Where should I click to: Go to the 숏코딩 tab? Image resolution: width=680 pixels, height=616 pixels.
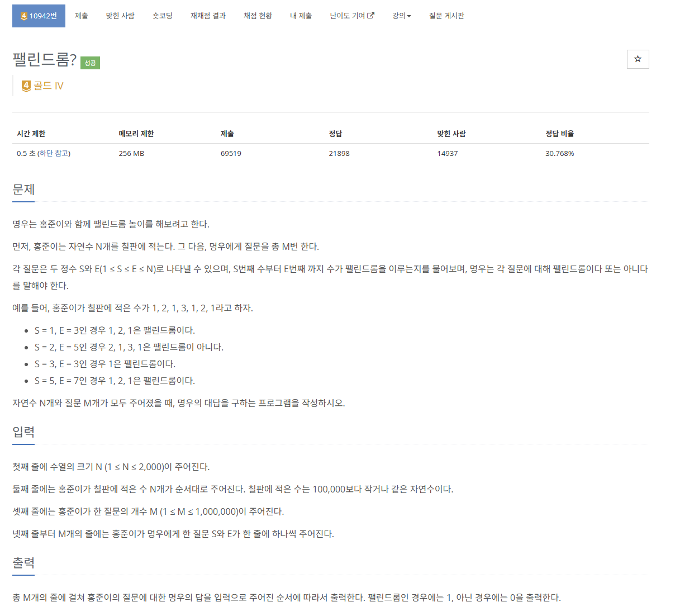pyautogui.click(x=161, y=16)
